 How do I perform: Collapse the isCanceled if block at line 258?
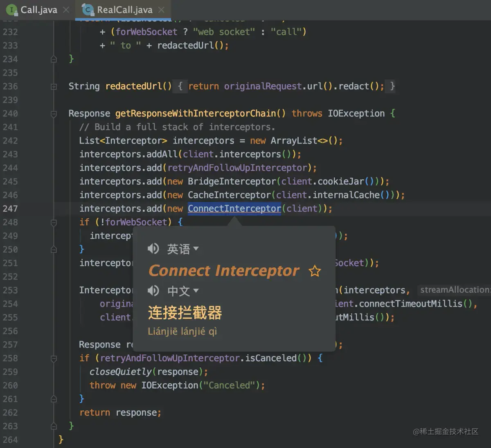[54, 358]
